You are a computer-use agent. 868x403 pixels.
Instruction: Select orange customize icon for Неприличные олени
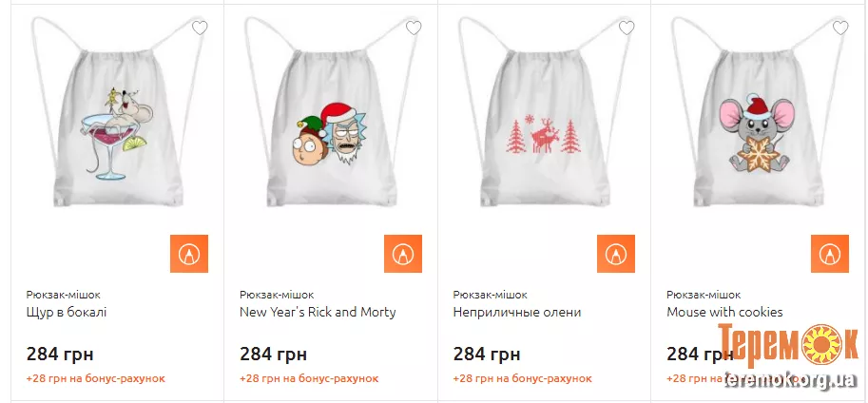click(x=616, y=254)
